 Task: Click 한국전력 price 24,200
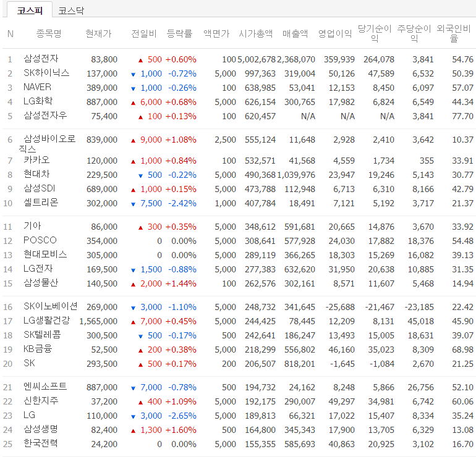pos(104,444)
